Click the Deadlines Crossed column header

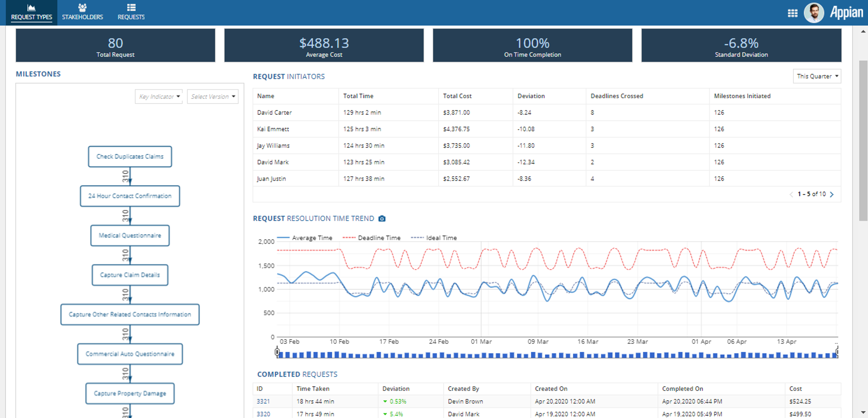point(617,96)
